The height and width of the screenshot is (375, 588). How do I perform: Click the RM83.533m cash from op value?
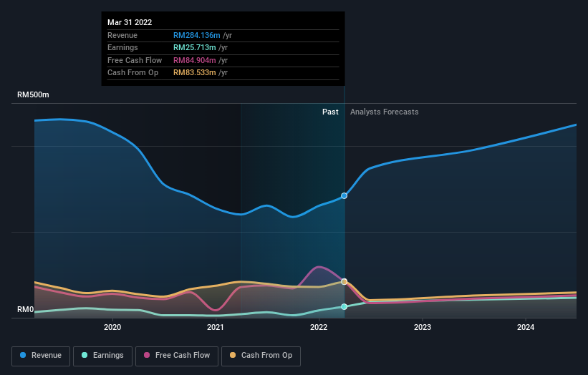pyautogui.click(x=195, y=73)
